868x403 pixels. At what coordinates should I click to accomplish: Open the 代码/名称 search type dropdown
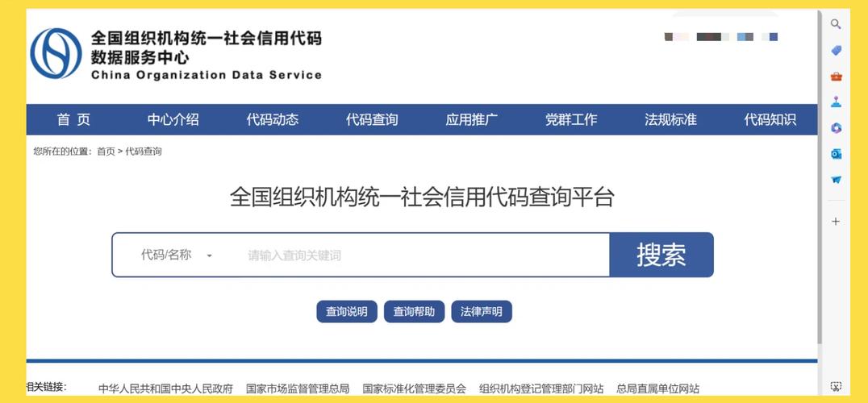(177, 255)
